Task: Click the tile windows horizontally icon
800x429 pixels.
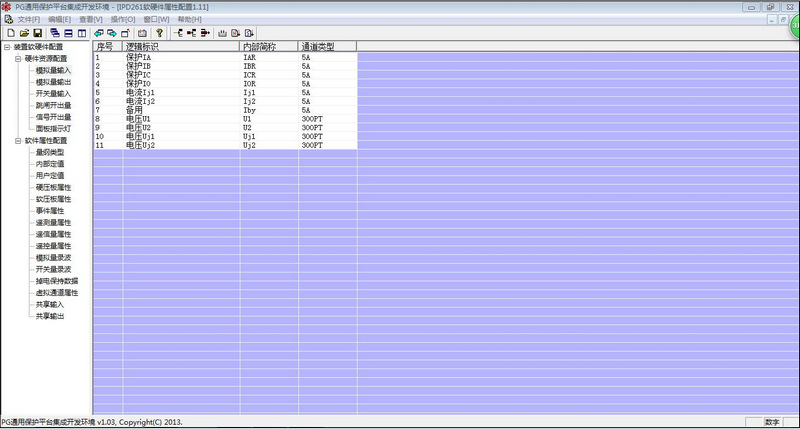Action: coord(68,33)
